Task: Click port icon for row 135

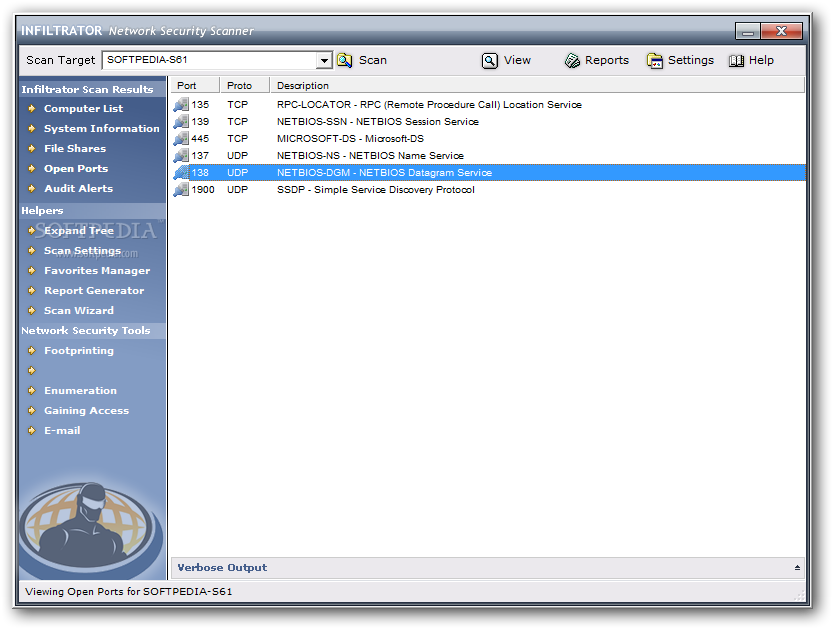Action: tap(181, 105)
